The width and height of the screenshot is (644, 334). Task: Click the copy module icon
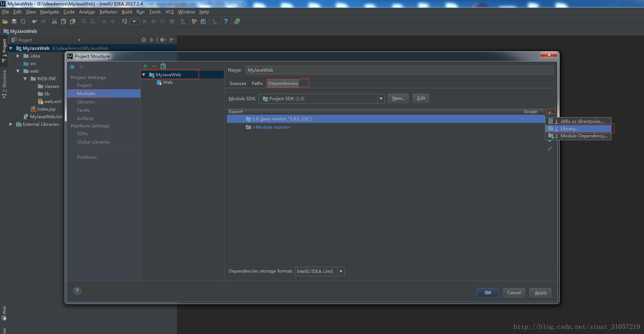click(x=163, y=66)
